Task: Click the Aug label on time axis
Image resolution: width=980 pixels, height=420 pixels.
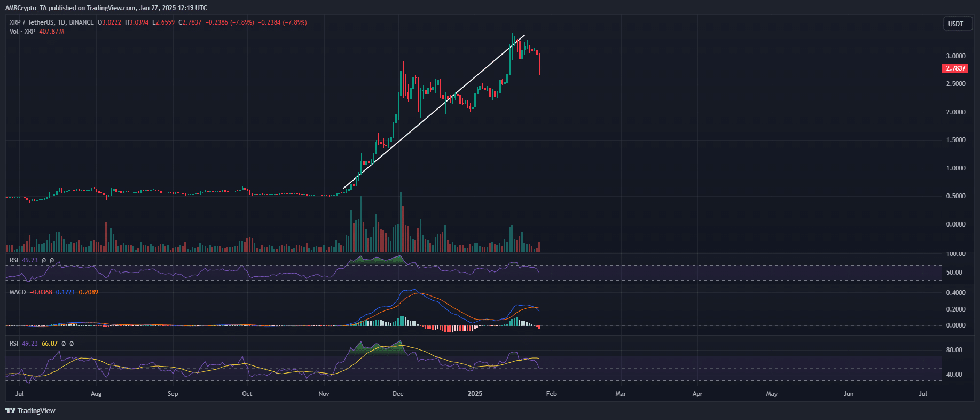Action: tap(96, 394)
